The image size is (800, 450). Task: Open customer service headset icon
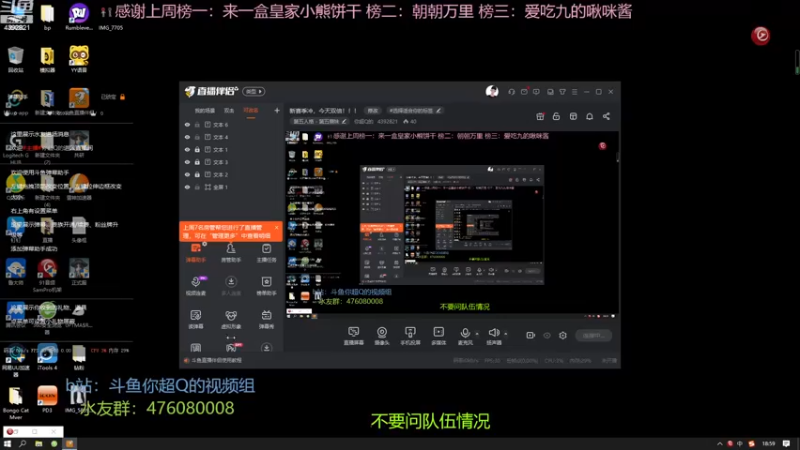pos(511,92)
